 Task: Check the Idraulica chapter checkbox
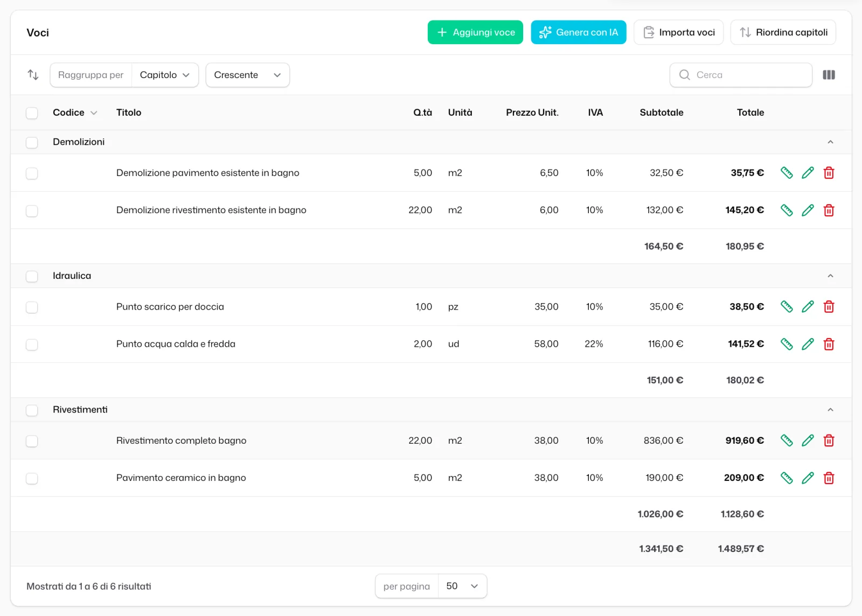[32, 276]
